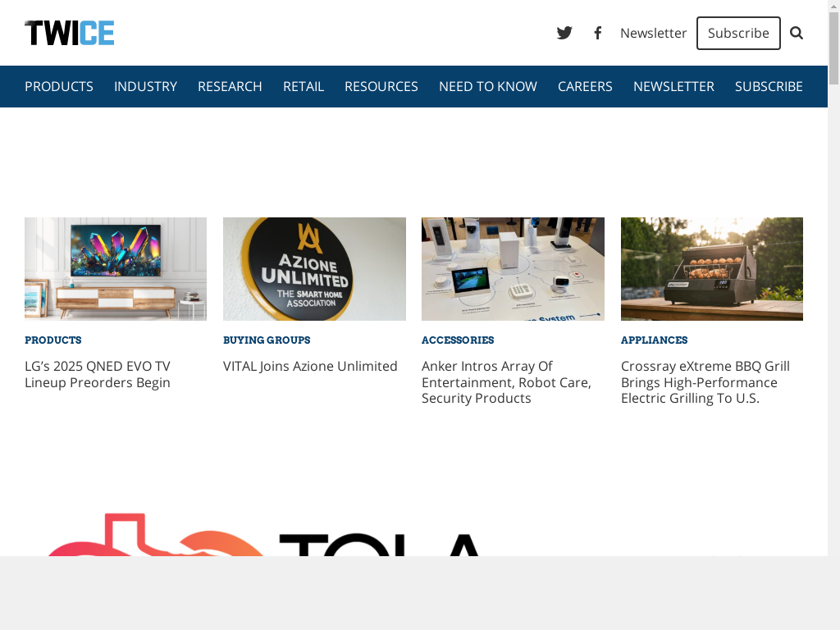Open the TWICE Twitter page icon

564,33
